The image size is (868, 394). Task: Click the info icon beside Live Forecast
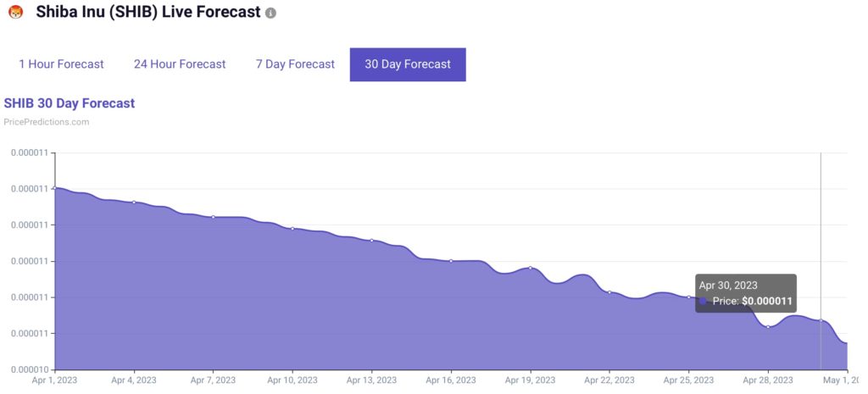(270, 14)
